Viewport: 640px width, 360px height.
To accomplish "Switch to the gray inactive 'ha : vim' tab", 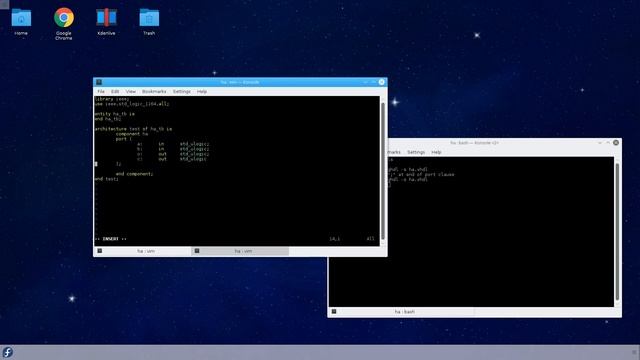I will [240, 251].
